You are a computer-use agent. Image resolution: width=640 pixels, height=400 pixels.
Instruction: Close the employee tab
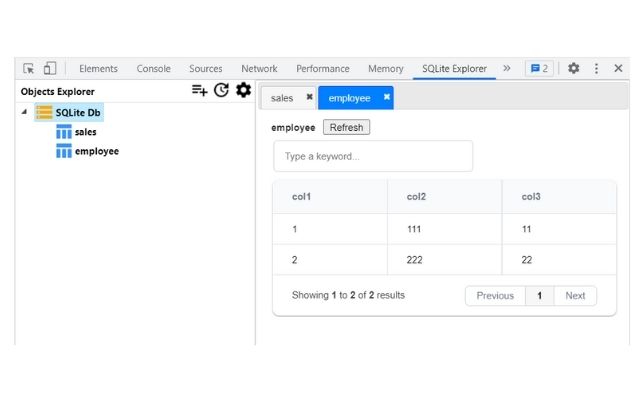click(387, 97)
